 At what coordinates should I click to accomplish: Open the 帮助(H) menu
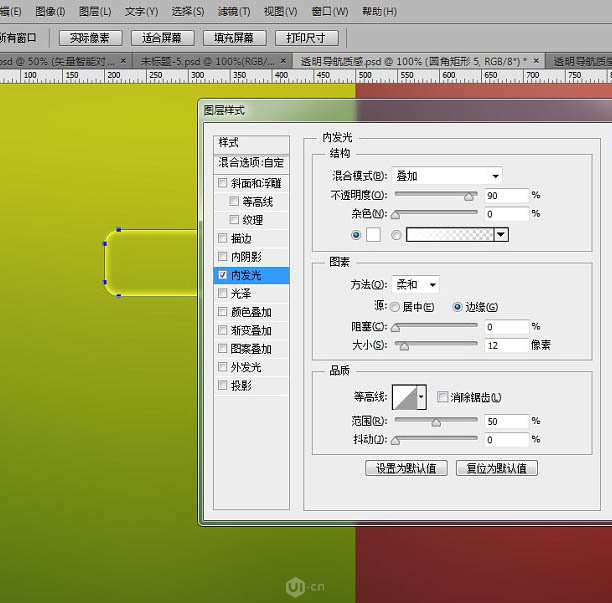(379, 12)
